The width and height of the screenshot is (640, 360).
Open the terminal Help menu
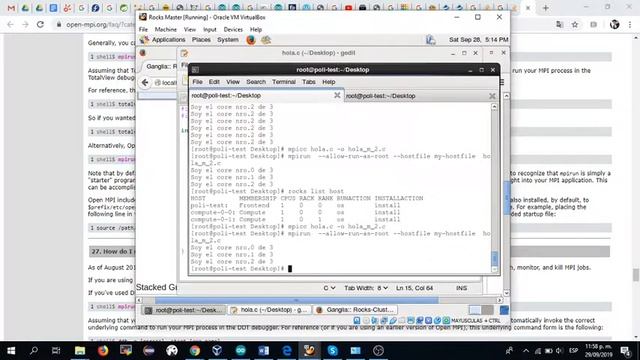pyautogui.click(x=329, y=82)
